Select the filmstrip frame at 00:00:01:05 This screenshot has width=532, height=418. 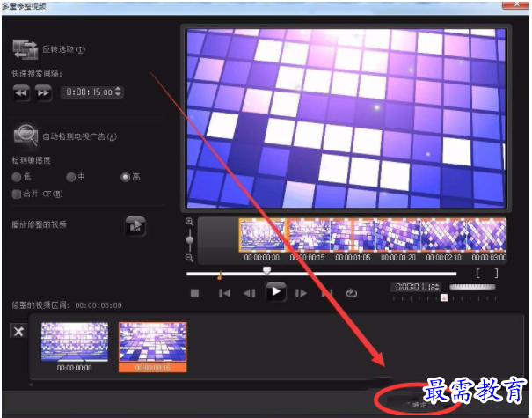point(353,235)
